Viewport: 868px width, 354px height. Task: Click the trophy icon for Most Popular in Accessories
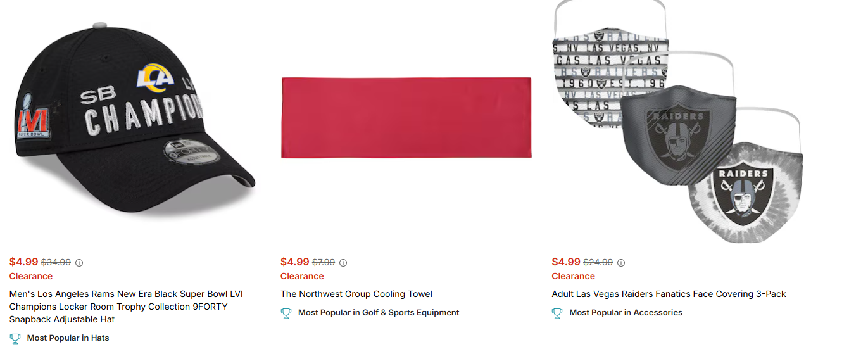click(557, 313)
